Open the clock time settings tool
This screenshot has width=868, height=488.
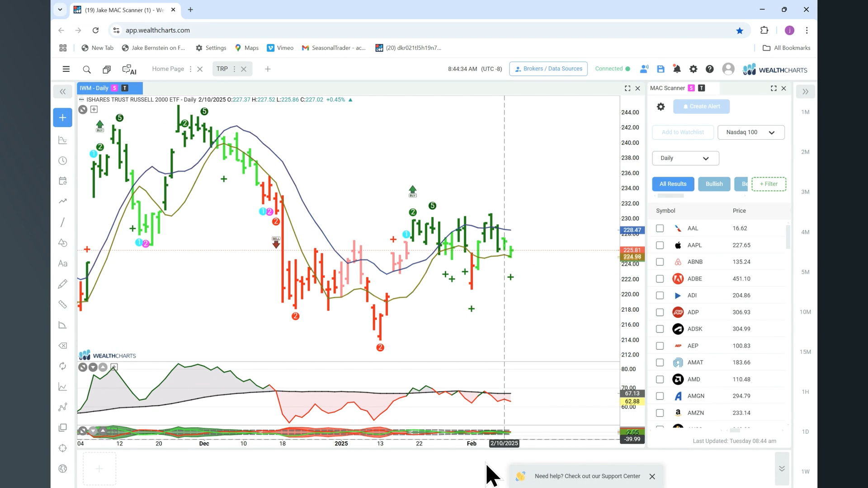62,161
